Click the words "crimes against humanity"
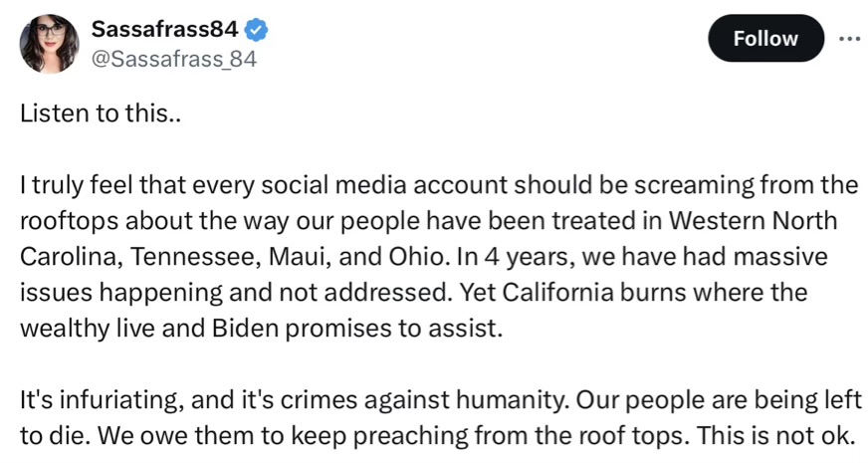 pos(378,400)
